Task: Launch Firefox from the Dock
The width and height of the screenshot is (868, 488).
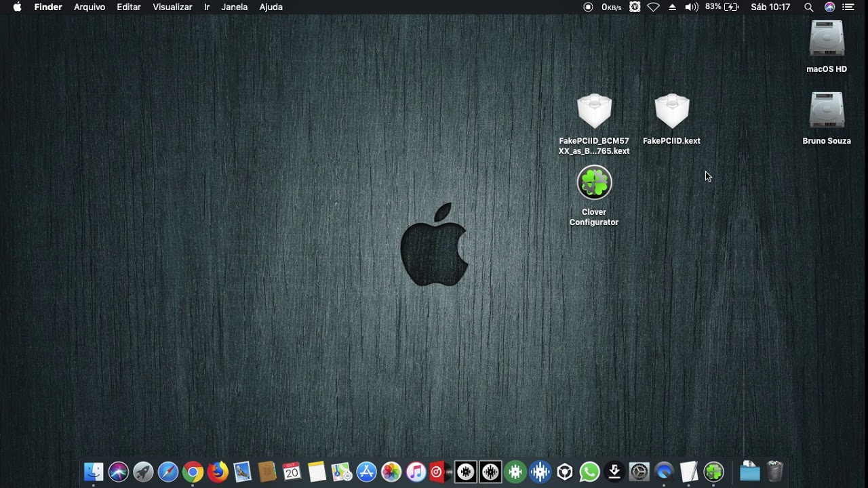Action: [218, 472]
